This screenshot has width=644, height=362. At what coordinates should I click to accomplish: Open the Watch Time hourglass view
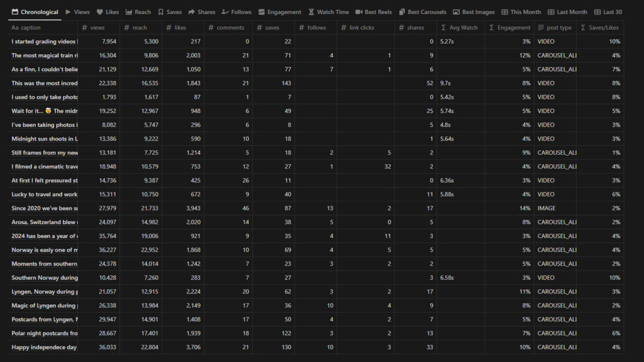(328, 12)
